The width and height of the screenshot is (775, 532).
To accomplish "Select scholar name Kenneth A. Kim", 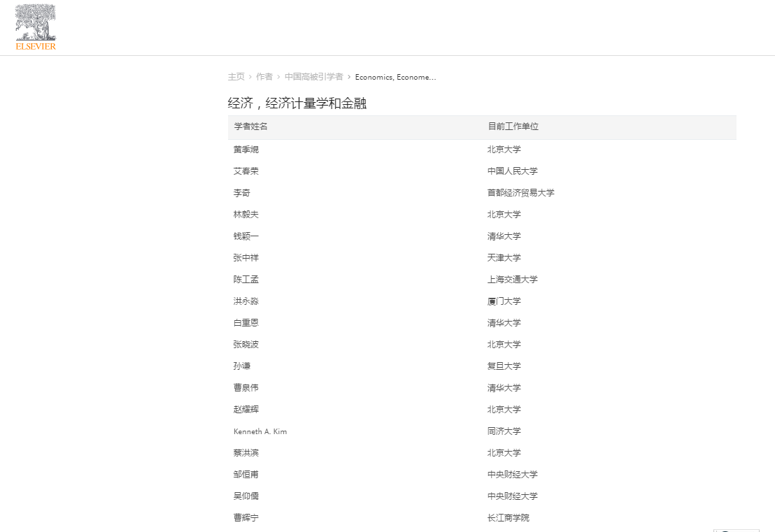I will 260,431.
